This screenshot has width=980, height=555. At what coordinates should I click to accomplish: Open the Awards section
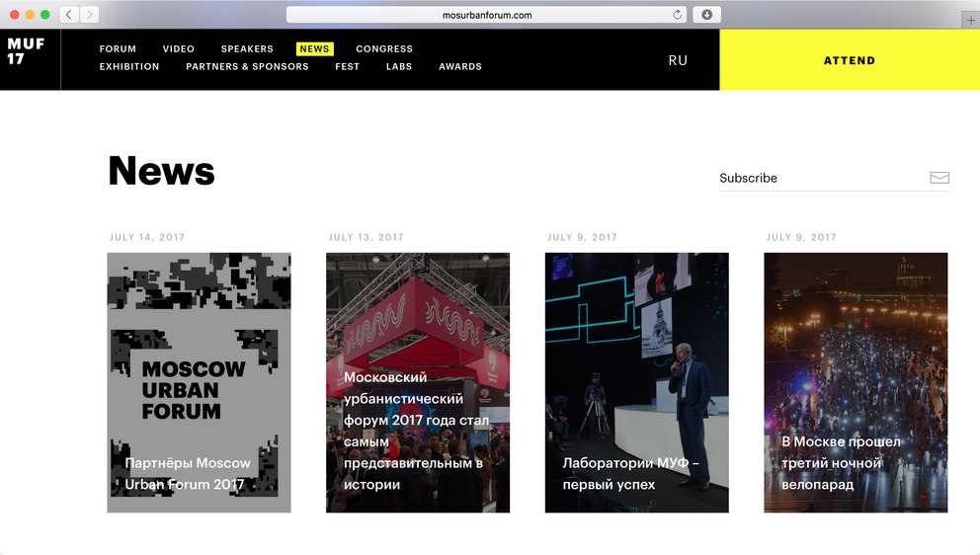pyautogui.click(x=460, y=66)
